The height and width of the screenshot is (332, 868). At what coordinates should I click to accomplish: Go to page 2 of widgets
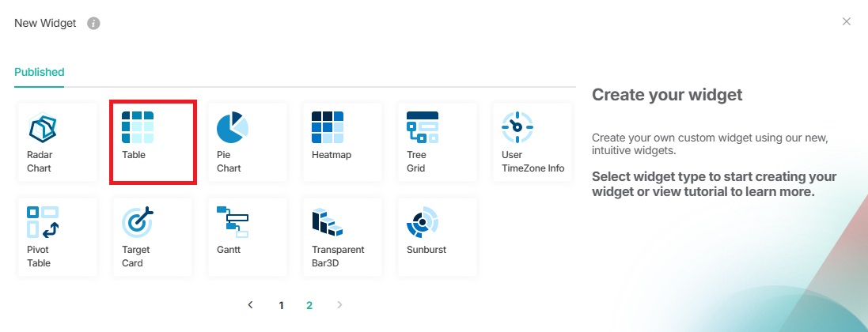click(x=309, y=305)
